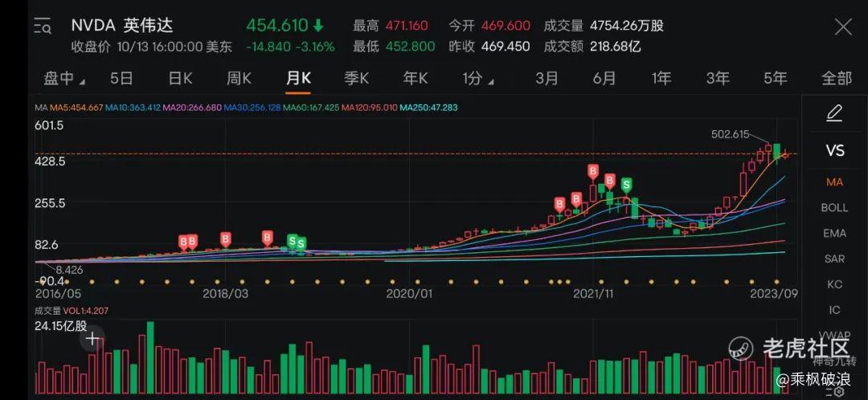
Task: Toggle the SAR indicator
Action: (834, 259)
